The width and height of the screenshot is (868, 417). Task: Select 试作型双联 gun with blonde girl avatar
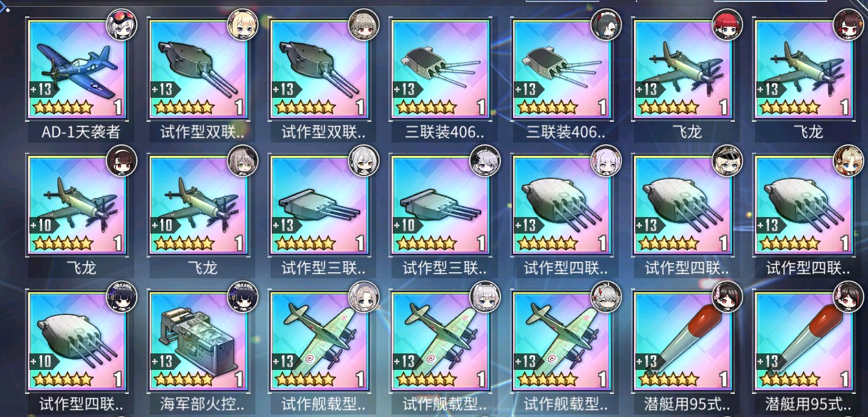pyautogui.click(x=197, y=69)
